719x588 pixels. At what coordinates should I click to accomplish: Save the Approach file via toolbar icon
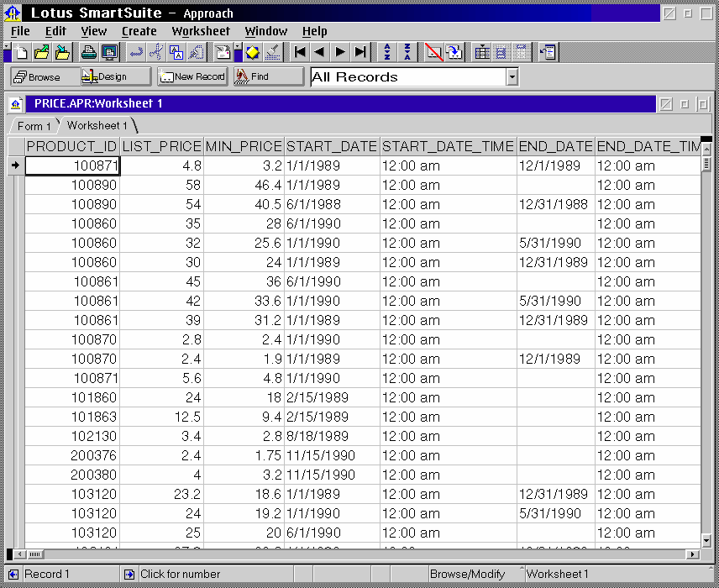click(x=62, y=52)
